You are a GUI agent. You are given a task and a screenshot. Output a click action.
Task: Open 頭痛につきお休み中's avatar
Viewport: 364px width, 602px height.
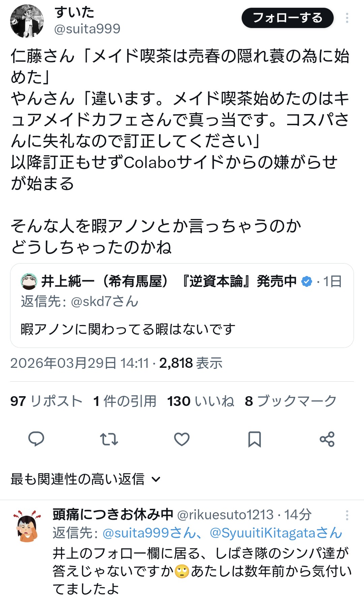tap(27, 526)
